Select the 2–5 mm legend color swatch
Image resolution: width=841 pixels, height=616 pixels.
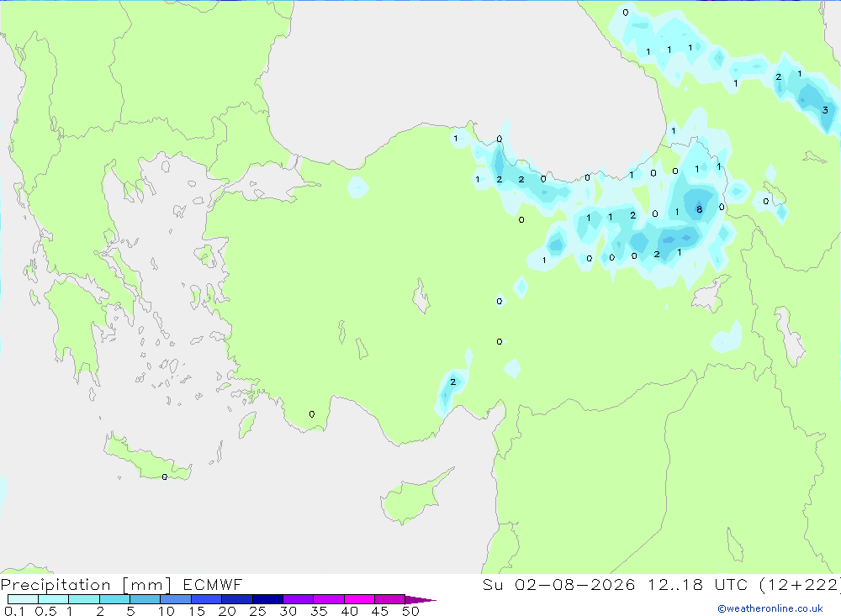(x=114, y=599)
